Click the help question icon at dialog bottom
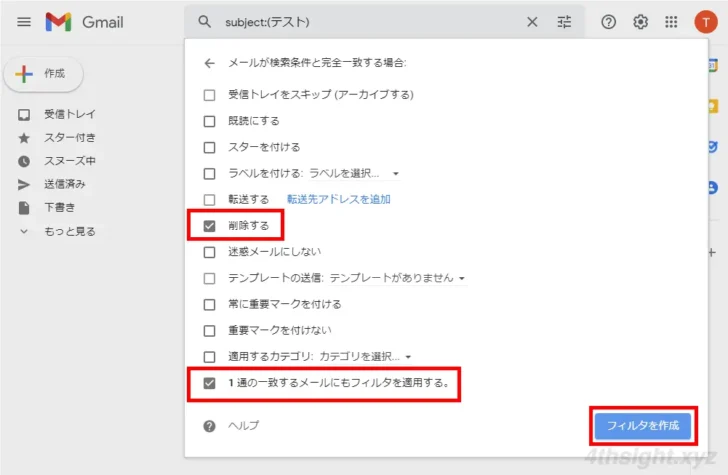The width and height of the screenshot is (728, 475). point(209,426)
